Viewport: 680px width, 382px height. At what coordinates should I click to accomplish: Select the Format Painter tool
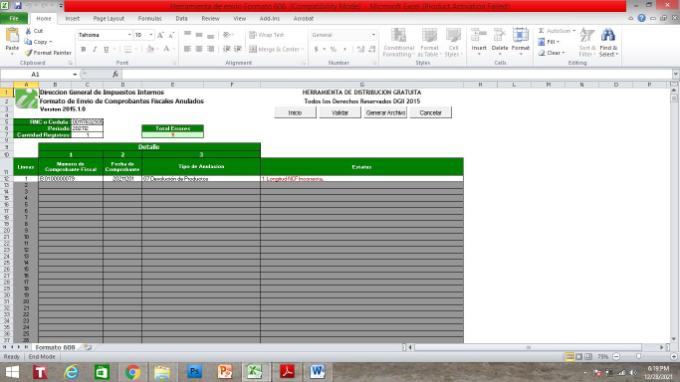coord(48,53)
